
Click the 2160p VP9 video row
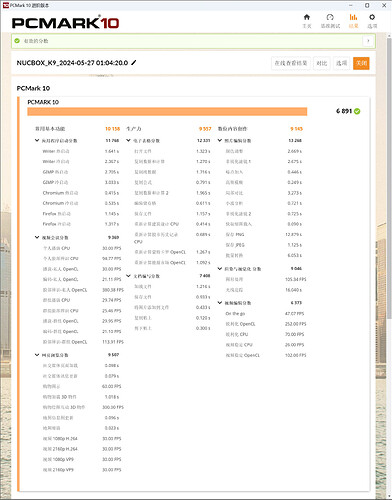click(x=82, y=470)
